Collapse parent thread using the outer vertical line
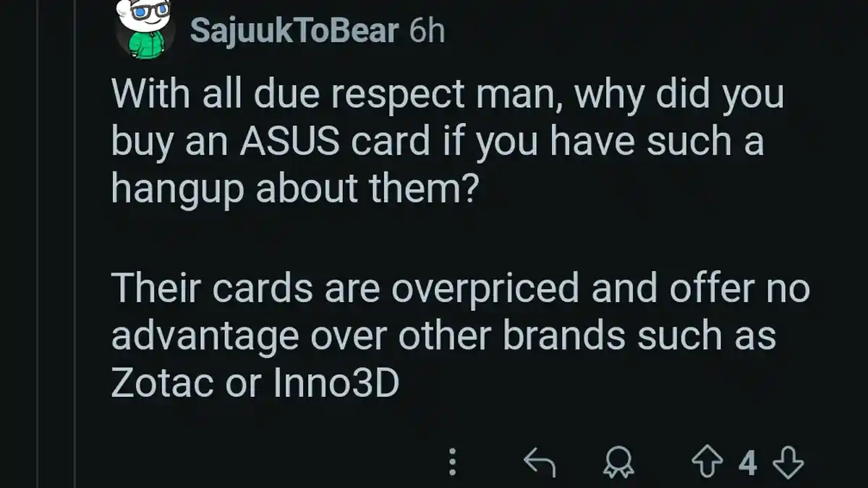This screenshot has height=488, width=868. (36, 289)
